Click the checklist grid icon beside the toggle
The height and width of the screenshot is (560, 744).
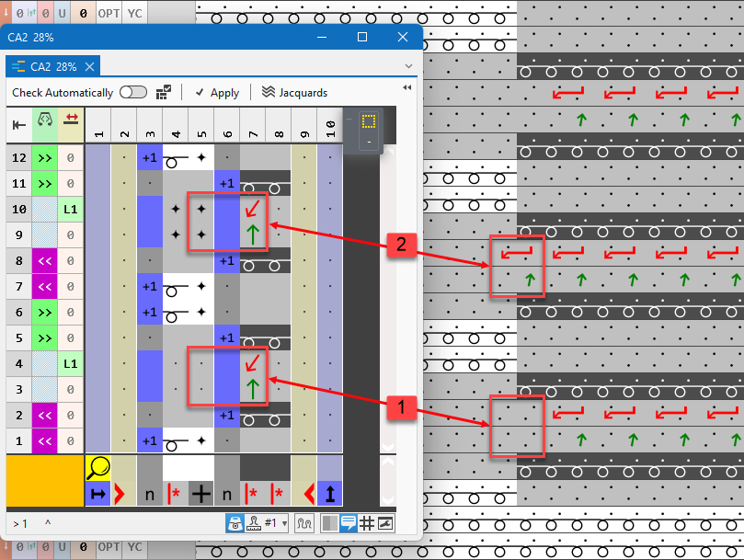tap(164, 91)
